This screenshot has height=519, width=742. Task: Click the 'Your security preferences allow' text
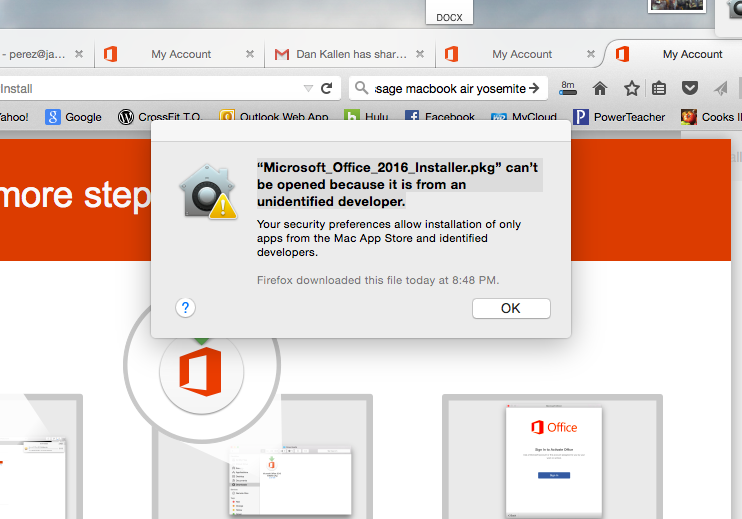click(389, 238)
